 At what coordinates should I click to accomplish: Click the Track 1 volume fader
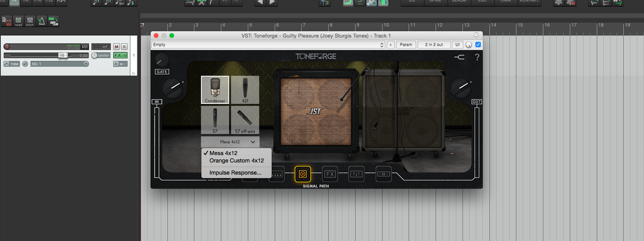pos(62,55)
